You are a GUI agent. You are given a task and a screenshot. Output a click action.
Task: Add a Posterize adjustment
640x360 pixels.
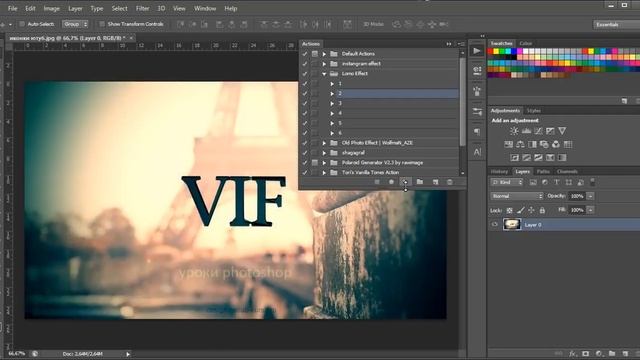(x=527, y=158)
